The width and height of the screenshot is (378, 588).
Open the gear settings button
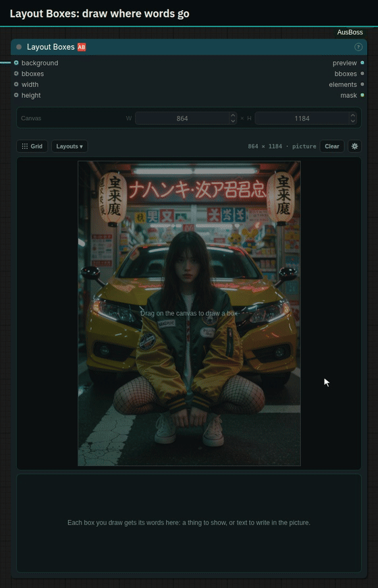click(x=355, y=146)
